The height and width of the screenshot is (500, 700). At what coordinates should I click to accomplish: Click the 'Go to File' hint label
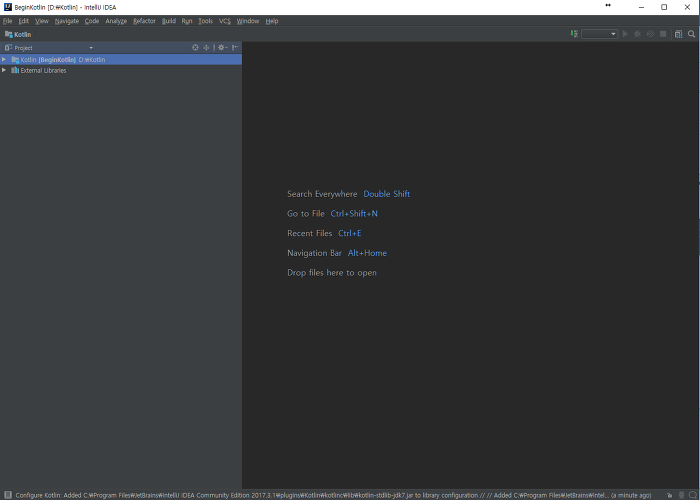(x=306, y=214)
